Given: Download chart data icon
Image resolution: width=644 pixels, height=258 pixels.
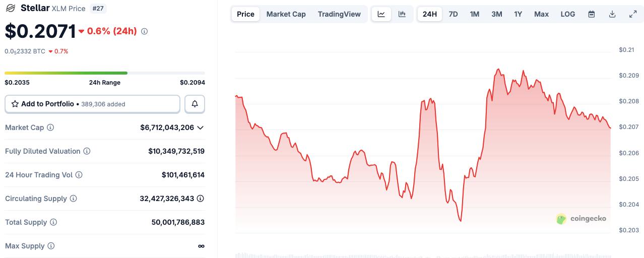Looking at the screenshot, I should (612, 14).
